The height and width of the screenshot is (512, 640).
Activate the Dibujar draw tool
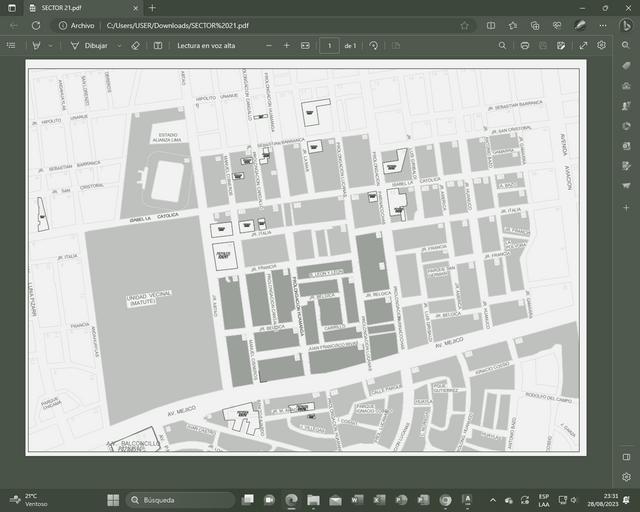89,45
